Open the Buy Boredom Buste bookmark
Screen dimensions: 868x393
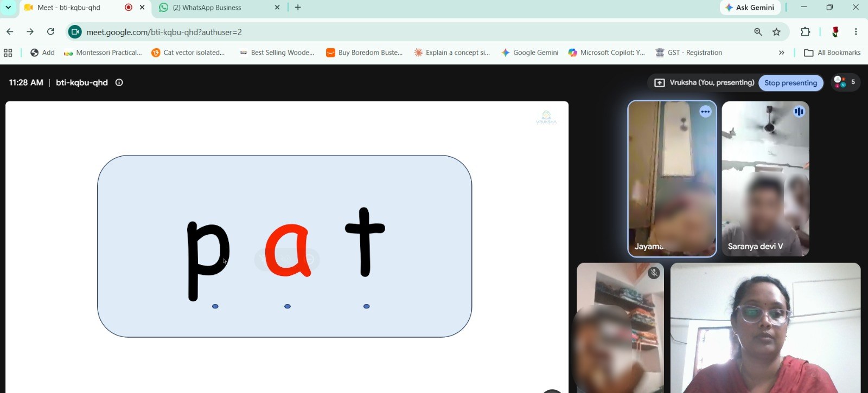364,53
